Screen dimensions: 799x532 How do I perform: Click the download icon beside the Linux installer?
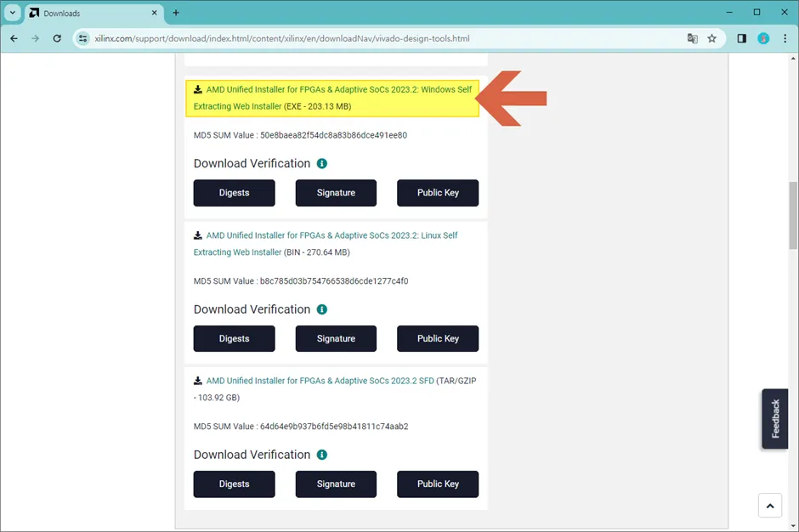pyautogui.click(x=198, y=235)
